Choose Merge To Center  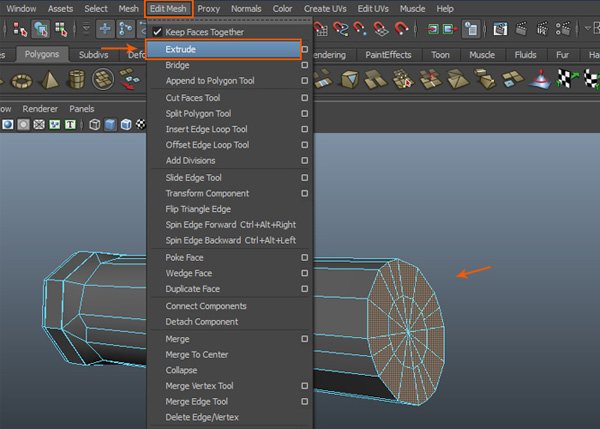click(197, 355)
